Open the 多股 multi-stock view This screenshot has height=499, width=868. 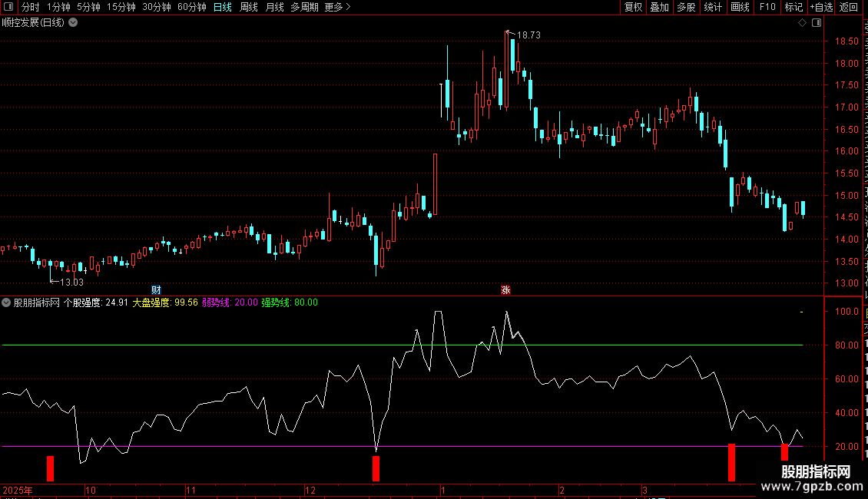686,7
